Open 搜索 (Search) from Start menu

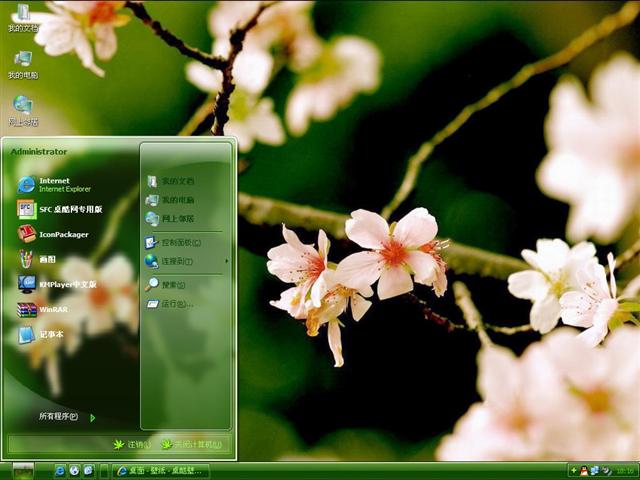pos(166,284)
